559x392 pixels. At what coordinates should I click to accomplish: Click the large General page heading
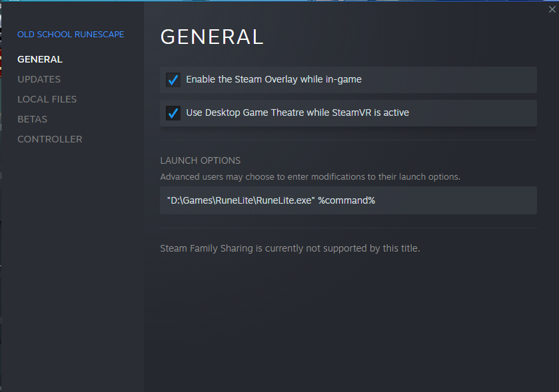click(x=212, y=37)
